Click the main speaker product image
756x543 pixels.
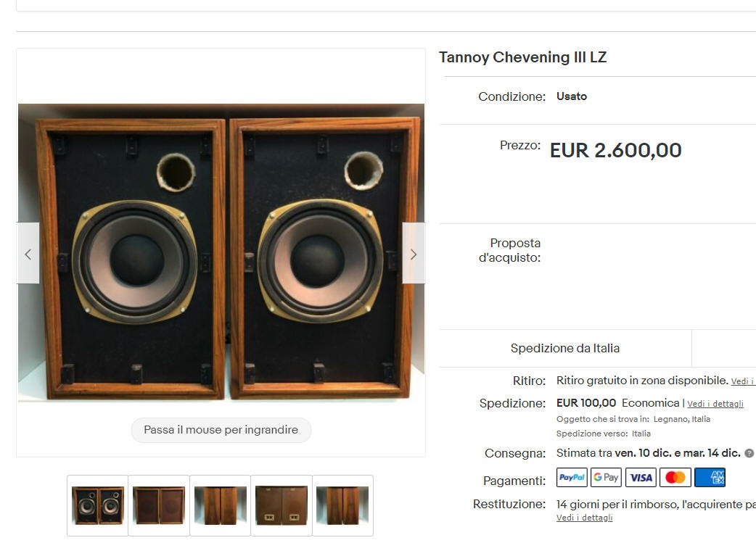point(221,252)
